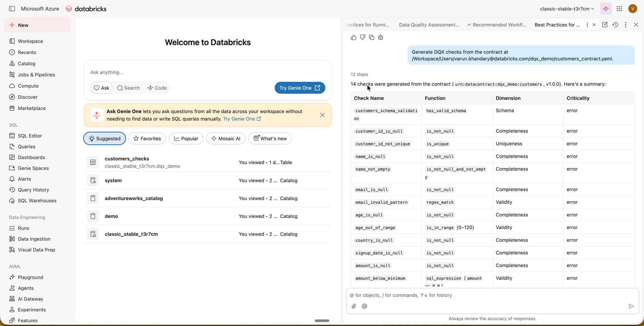Open assistant chat history

(x=615, y=25)
